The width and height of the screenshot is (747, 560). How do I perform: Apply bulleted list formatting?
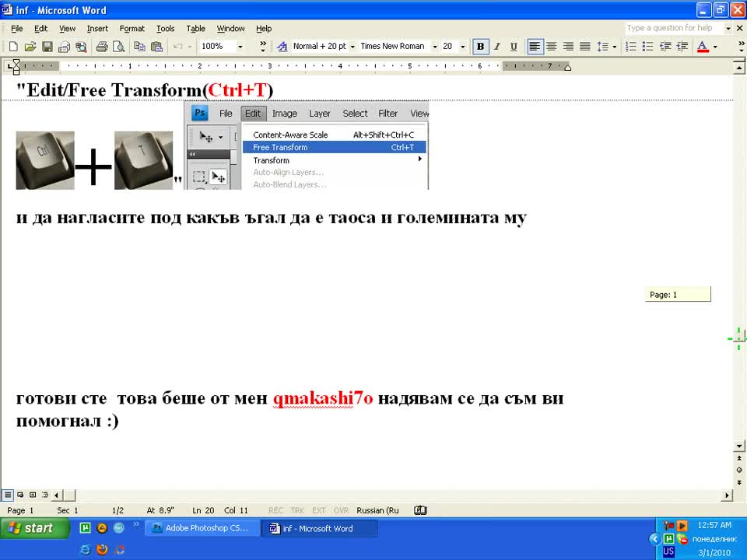coord(647,47)
